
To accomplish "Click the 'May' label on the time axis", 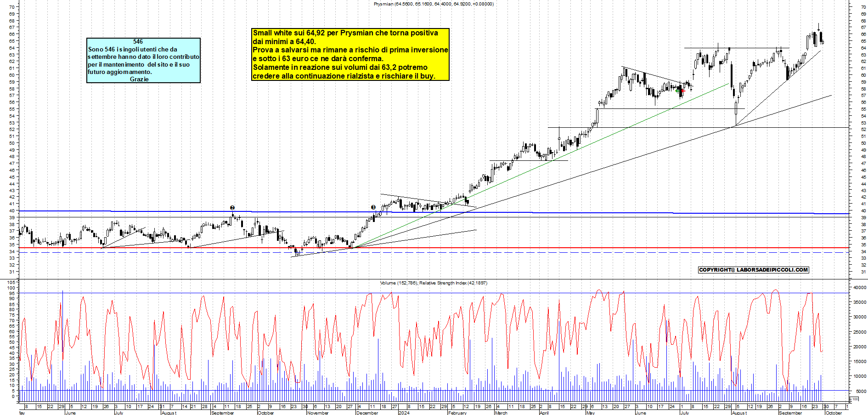I will pos(591,413).
